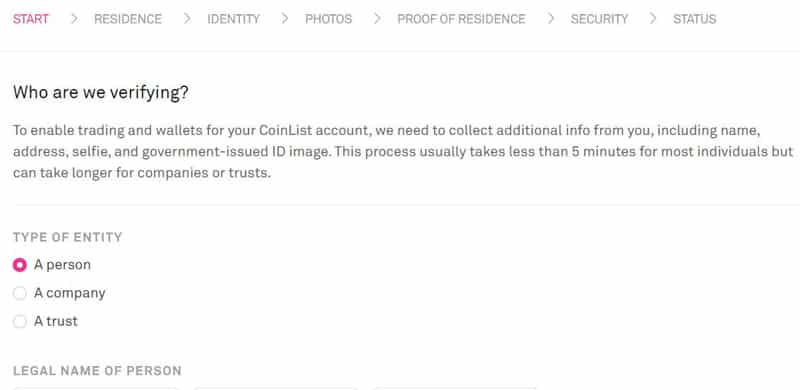
Task: Click the chevron before the SECURITY step
Action: [x=551, y=19]
